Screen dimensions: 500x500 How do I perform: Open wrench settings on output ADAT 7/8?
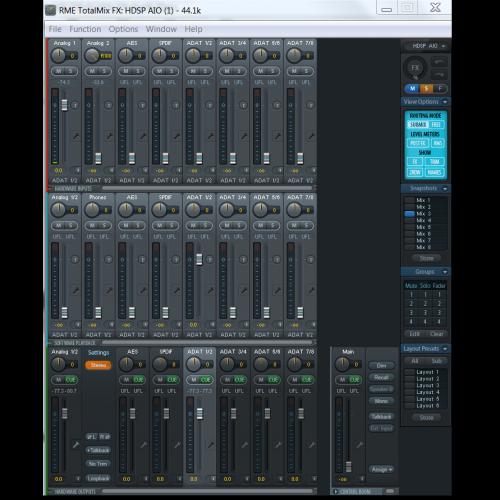pyautogui.click(x=311, y=445)
